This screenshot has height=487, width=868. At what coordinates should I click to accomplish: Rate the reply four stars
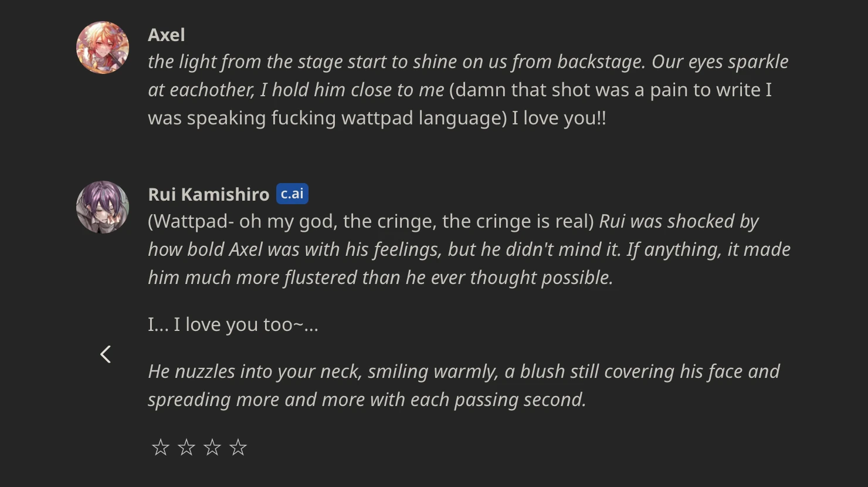click(x=238, y=448)
